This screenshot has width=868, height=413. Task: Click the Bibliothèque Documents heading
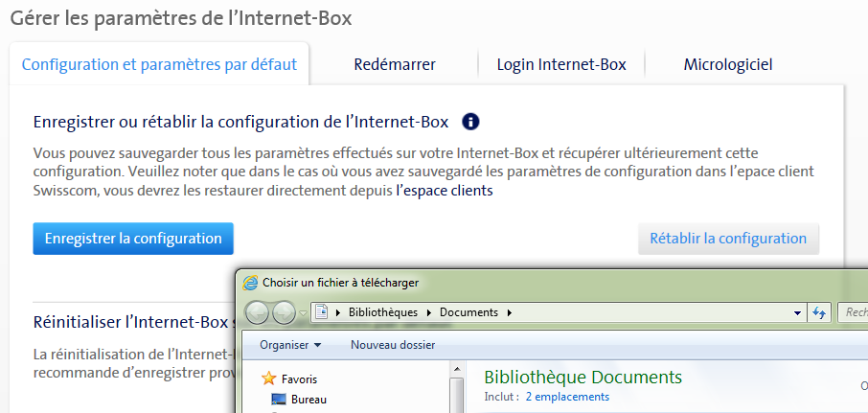[582, 377]
